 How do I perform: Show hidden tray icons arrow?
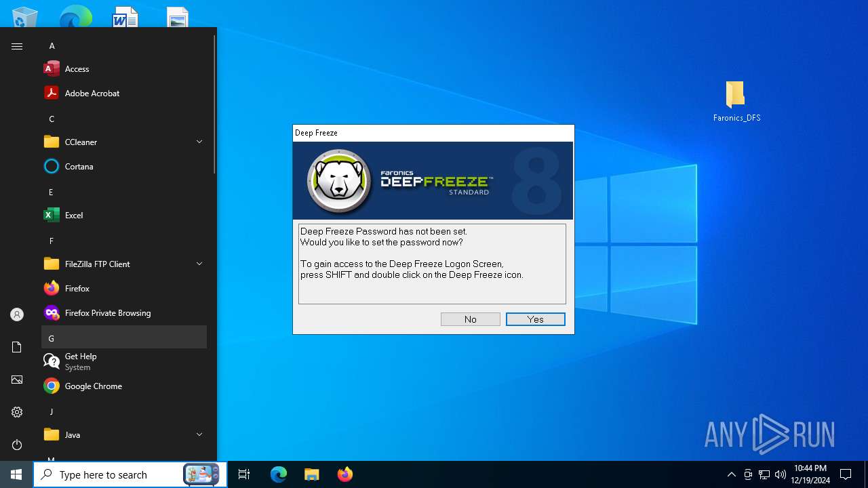pyautogui.click(x=731, y=474)
